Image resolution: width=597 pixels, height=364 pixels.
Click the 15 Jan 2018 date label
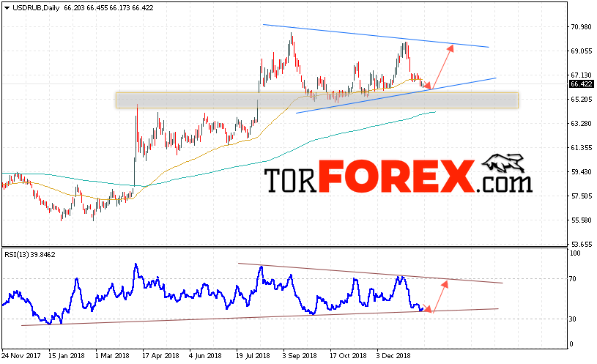click(67, 356)
